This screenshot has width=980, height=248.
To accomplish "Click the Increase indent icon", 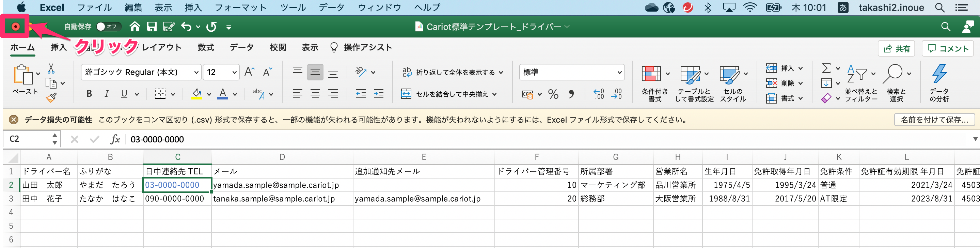I will coord(379,94).
